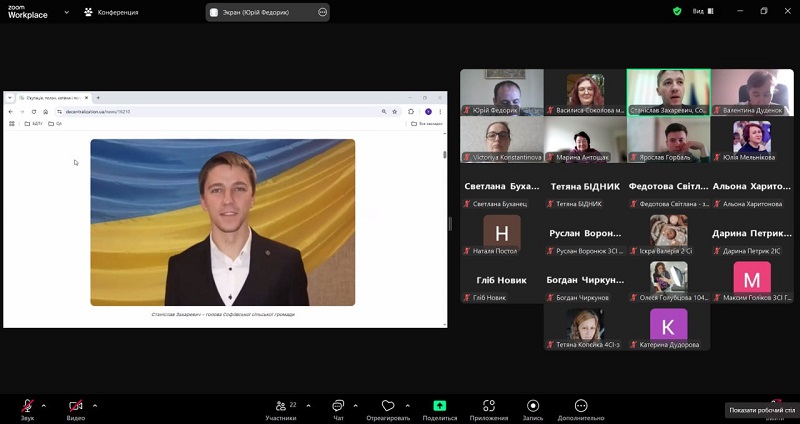Click Максим Голіков avatar M
This screenshot has height=424, width=800.
(752, 278)
